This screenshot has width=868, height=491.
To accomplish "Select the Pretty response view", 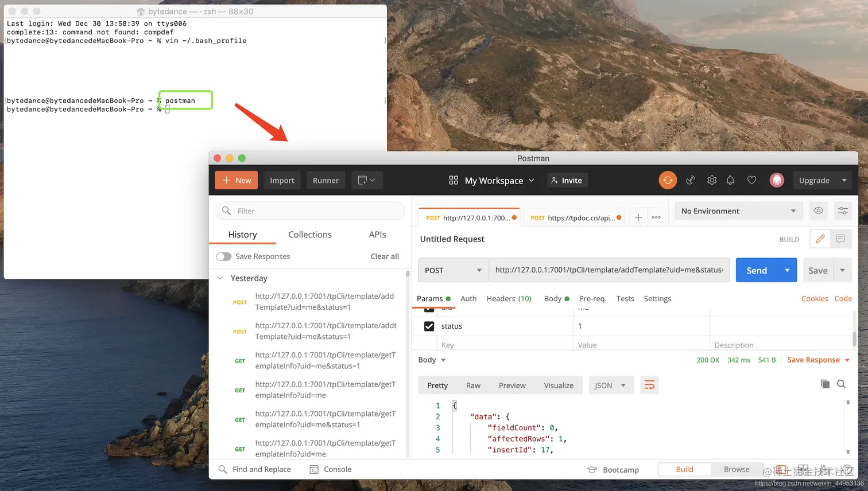I will 437,385.
